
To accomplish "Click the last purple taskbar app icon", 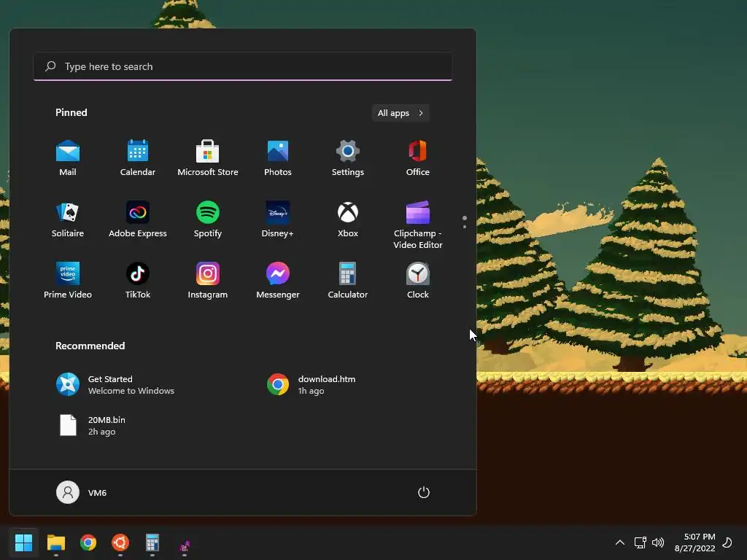I will [x=185, y=545].
